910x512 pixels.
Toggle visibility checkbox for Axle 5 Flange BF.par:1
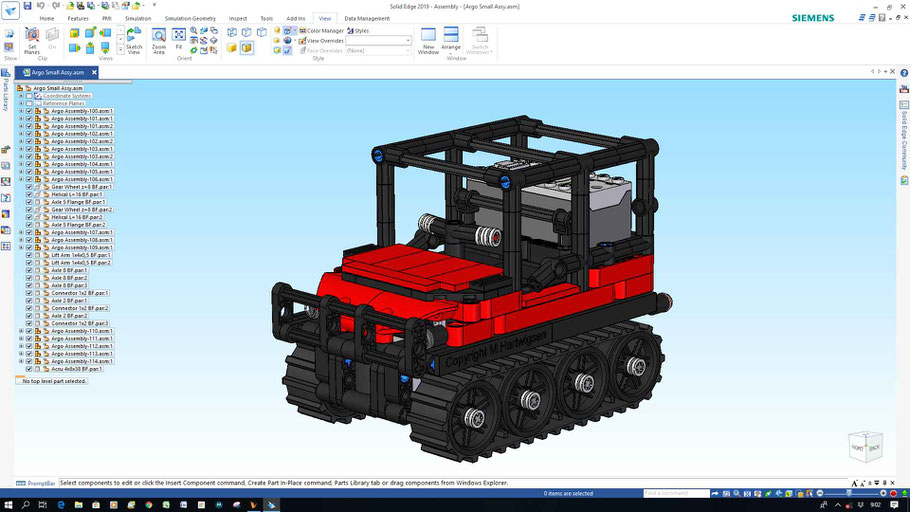(29, 202)
